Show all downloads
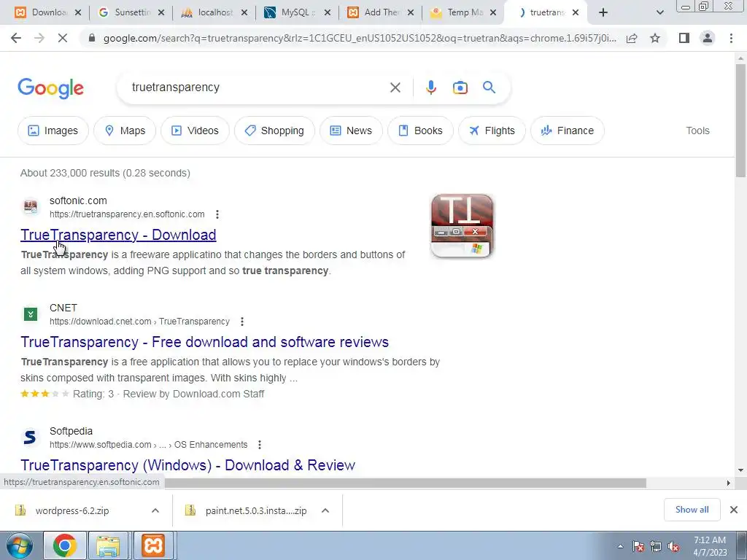Image resolution: width=747 pixels, height=560 pixels. [692, 510]
